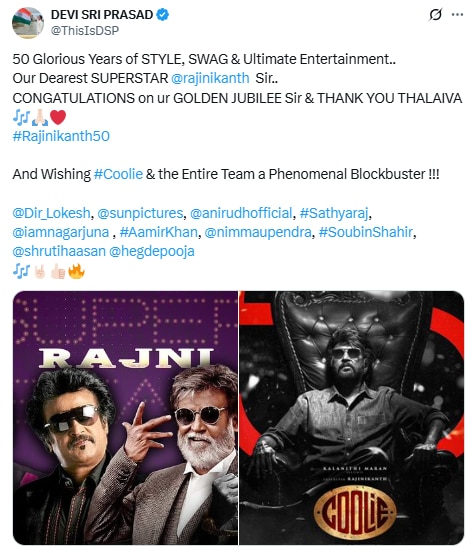Open the @Dir_Lokesh mention
The width and height of the screenshot is (473, 553).
[51, 213]
